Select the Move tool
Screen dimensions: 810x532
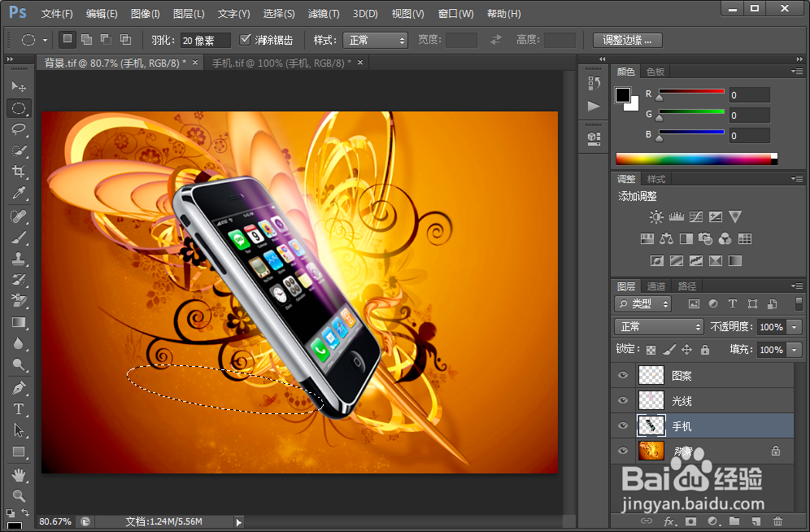tap(19, 86)
